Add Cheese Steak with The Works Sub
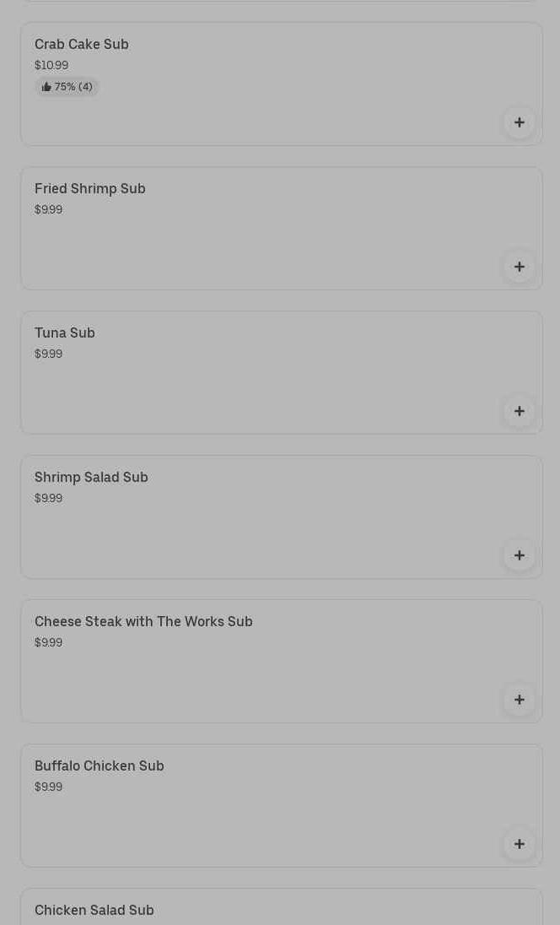 coord(520,700)
